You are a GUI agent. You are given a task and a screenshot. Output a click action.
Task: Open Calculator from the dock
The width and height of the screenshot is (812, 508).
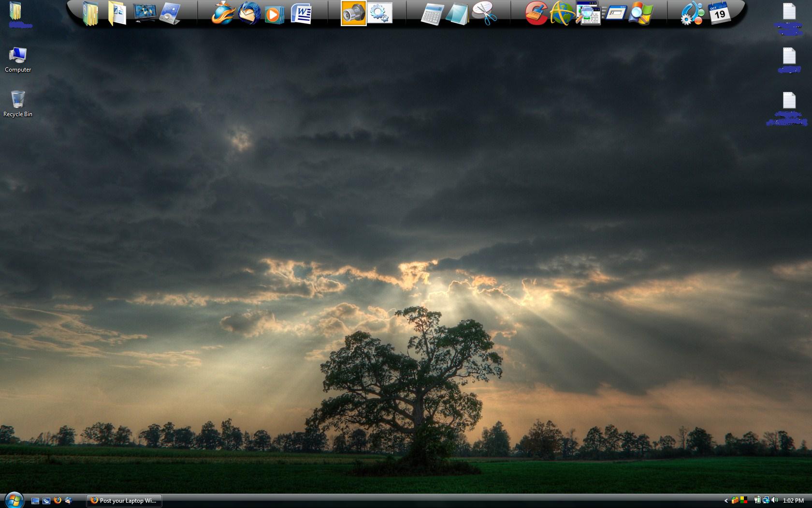(x=431, y=14)
